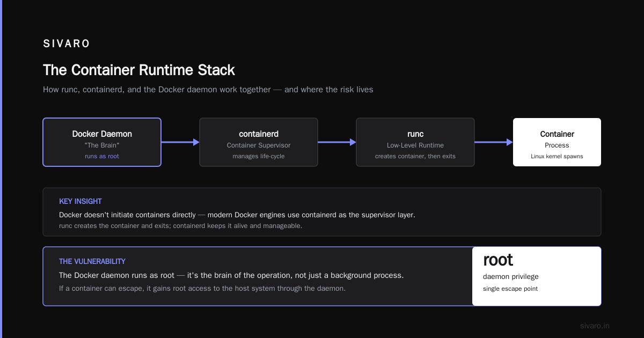Select the white Container box

[x=557, y=142]
